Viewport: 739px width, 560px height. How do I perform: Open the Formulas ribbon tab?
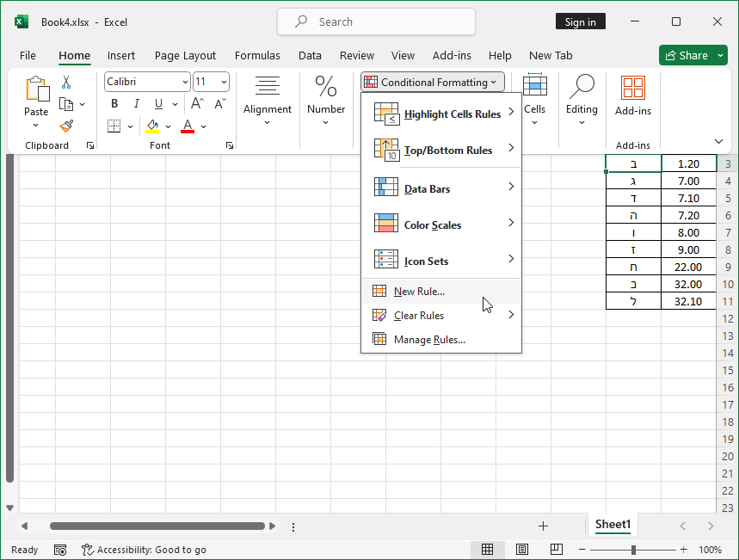257,55
